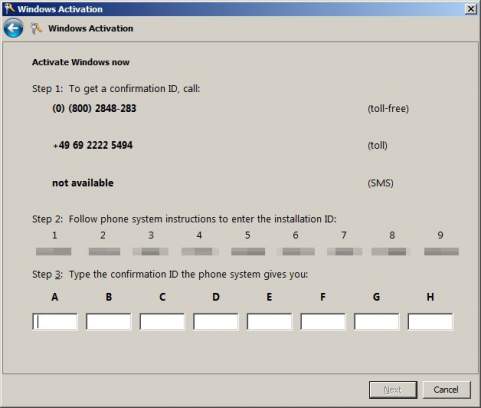
Task: Focus confirmation ID field H
Action: click(x=430, y=322)
